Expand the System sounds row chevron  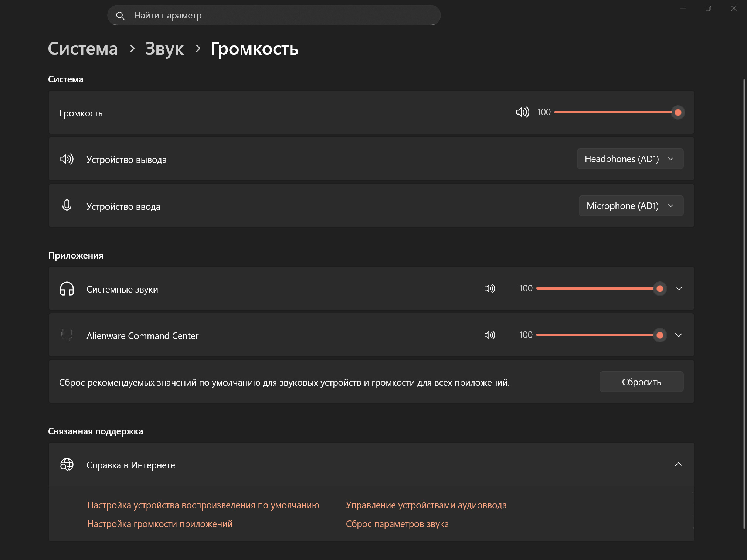pos(679,288)
